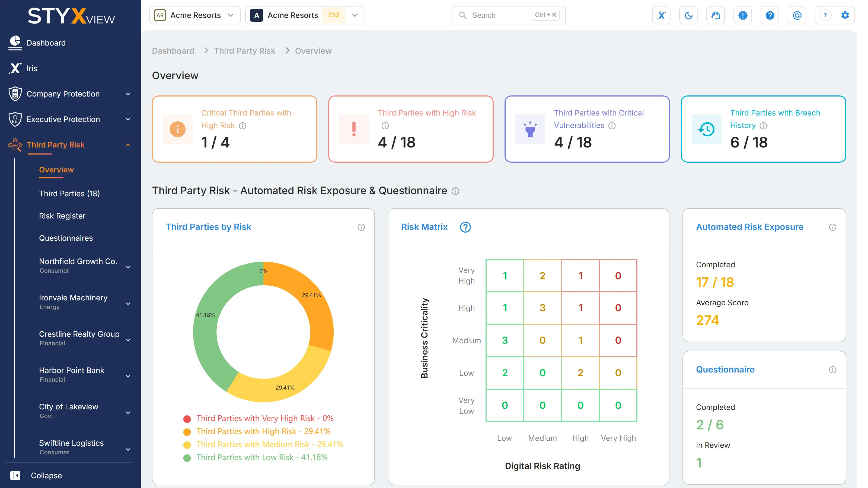
Task: Click the Very High criticality, Medium rating matrix cell with 2
Action: click(x=542, y=276)
